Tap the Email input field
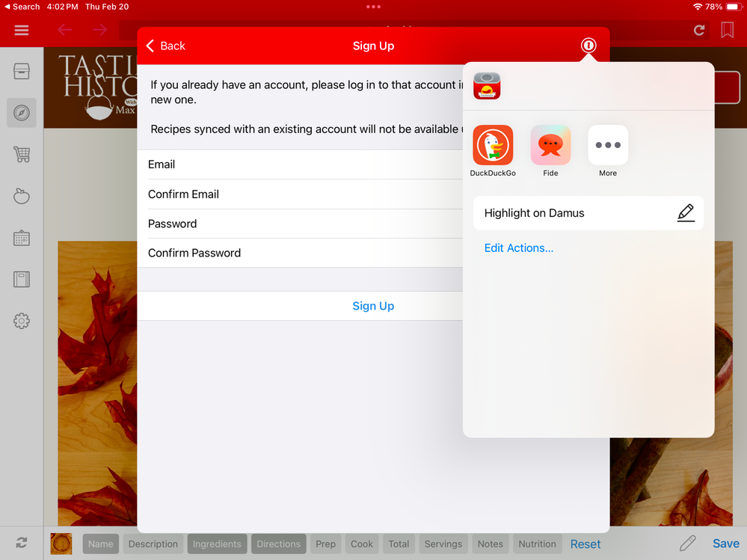The width and height of the screenshot is (747, 560). point(299,164)
